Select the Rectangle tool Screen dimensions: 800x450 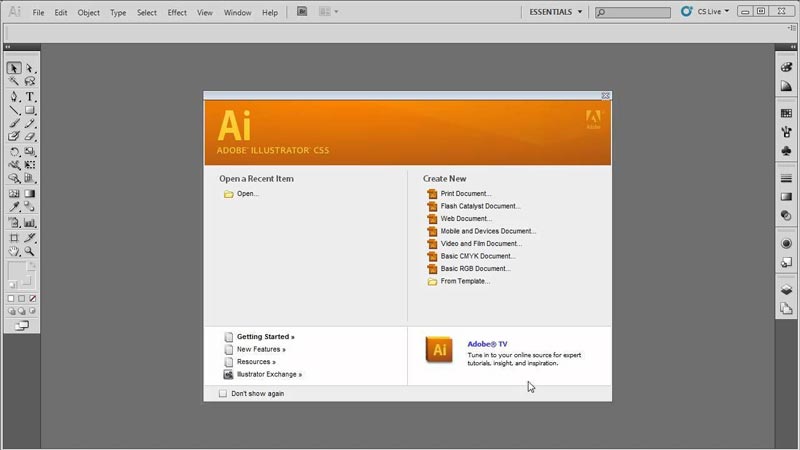(x=30, y=110)
